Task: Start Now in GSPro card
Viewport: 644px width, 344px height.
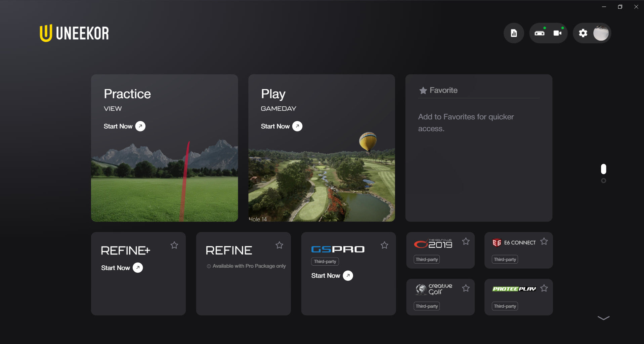Action: point(332,275)
